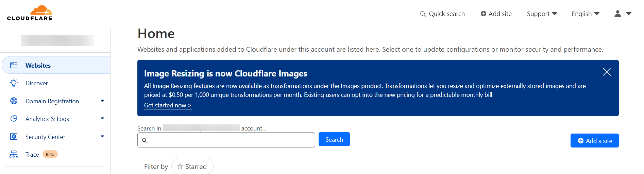Open Quick search in the header
644x174 pixels.
click(442, 14)
